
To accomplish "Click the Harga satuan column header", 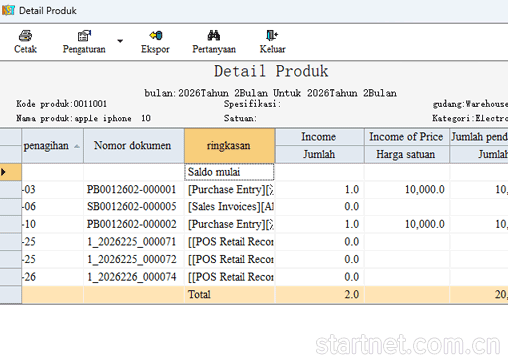I will [x=406, y=155].
